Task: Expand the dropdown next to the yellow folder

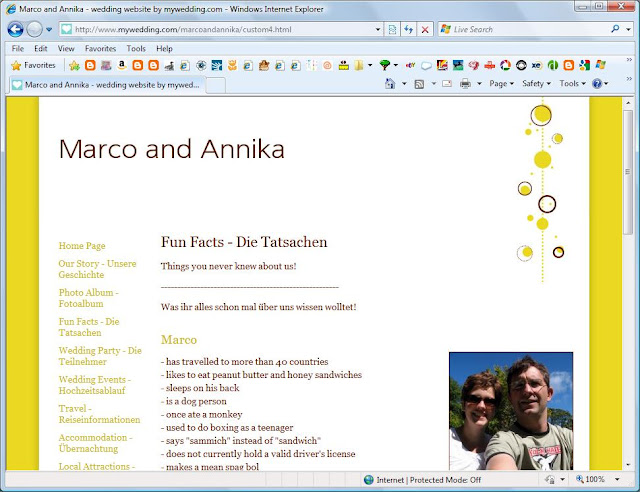Action: pyautogui.click(x=370, y=65)
